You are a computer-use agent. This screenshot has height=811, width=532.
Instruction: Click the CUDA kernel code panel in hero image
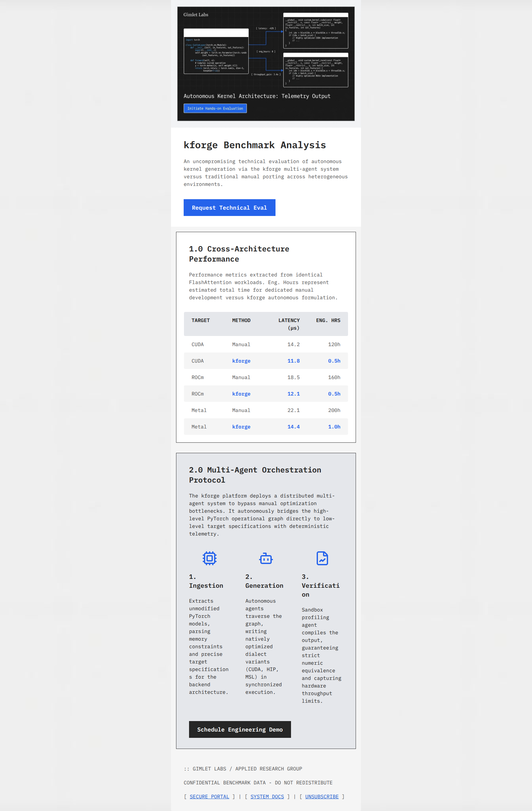tap(315, 30)
